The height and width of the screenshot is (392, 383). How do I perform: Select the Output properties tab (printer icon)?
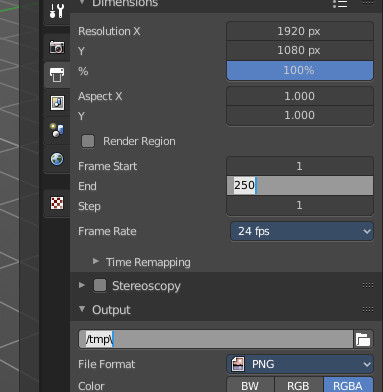(57, 75)
